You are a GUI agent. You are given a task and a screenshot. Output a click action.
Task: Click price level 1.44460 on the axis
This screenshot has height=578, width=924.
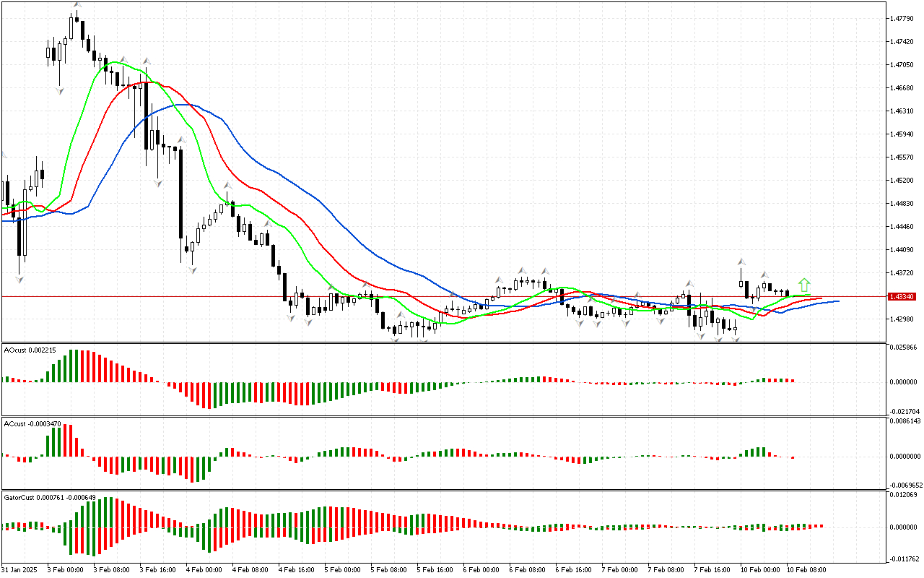(903, 227)
